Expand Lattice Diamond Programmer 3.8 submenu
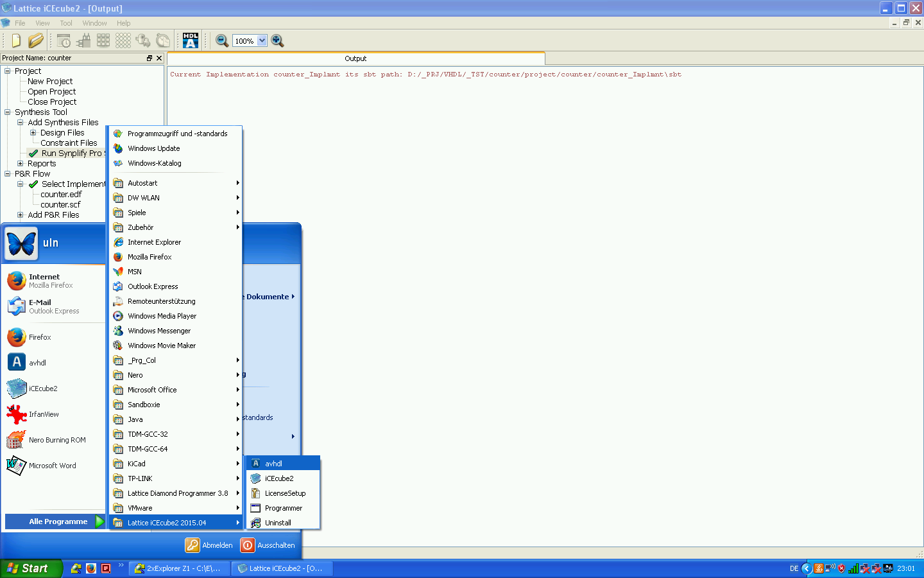 click(x=175, y=493)
